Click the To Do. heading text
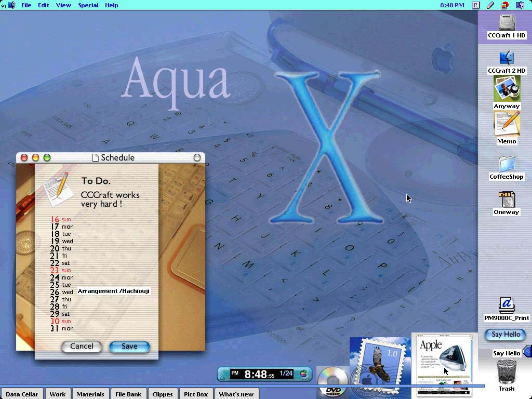This screenshot has height=399, width=532. [x=96, y=181]
